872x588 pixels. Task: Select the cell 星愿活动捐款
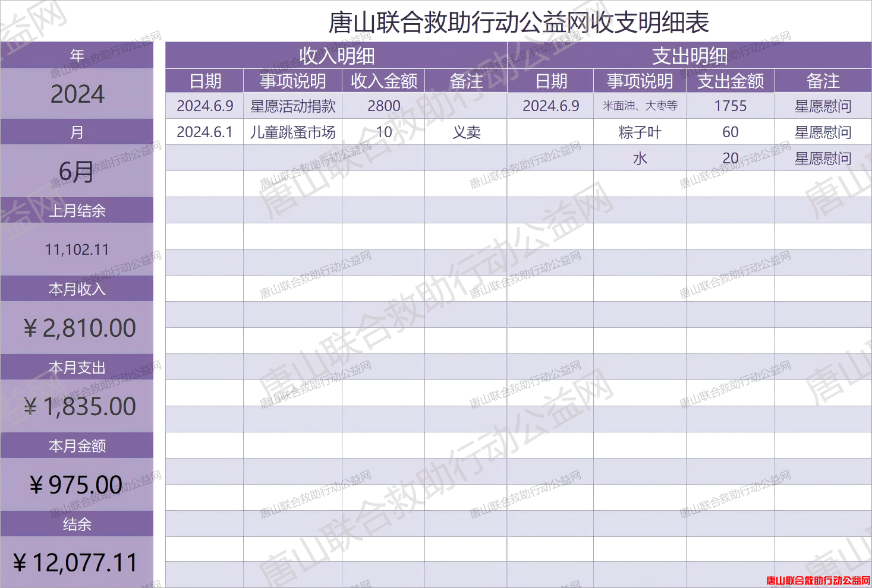[x=292, y=106]
